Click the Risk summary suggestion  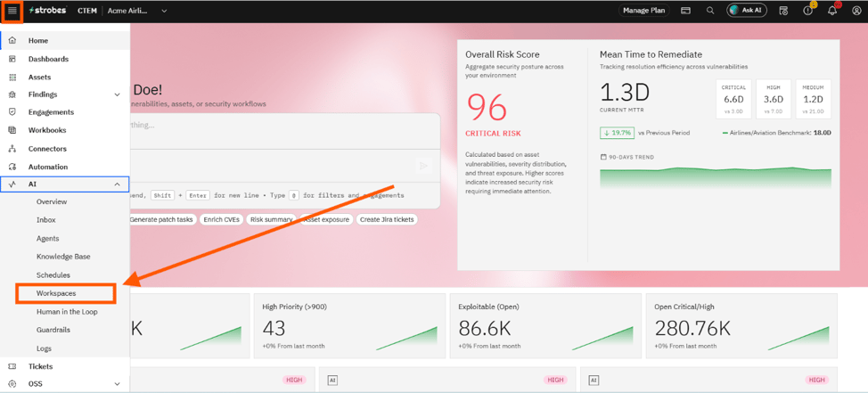click(271, 219)
